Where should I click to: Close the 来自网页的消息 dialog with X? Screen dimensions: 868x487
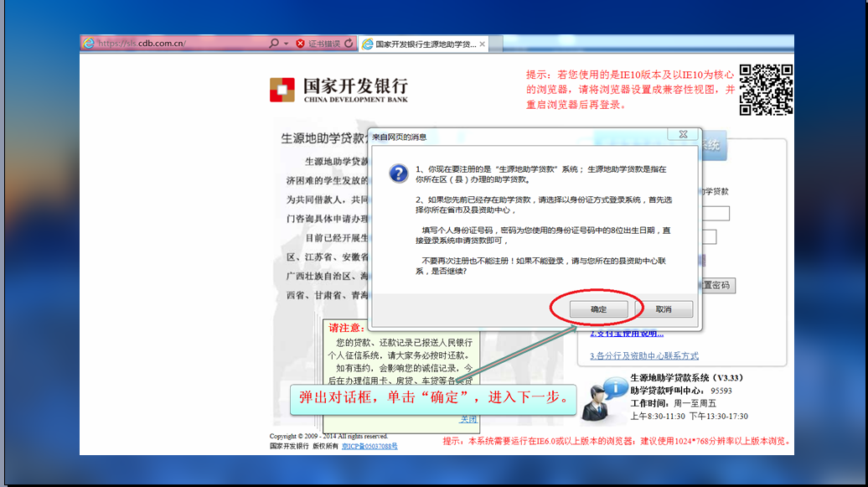point(683,134)
